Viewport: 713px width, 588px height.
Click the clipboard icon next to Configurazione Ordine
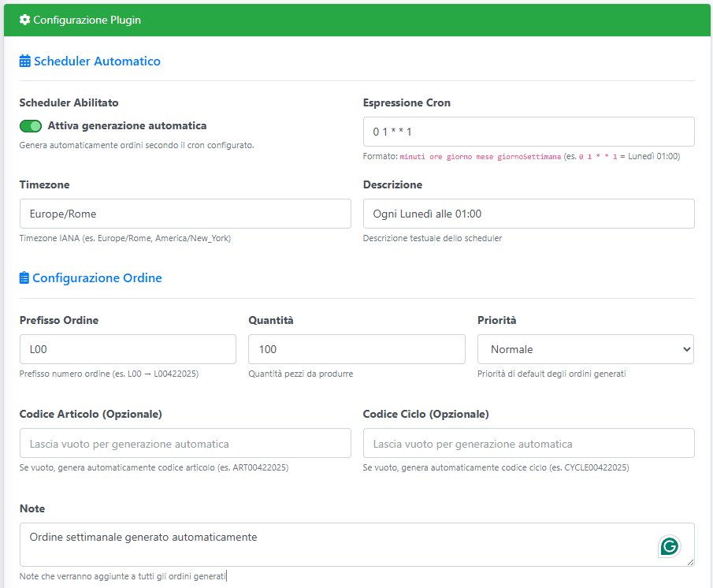(24, 277)
